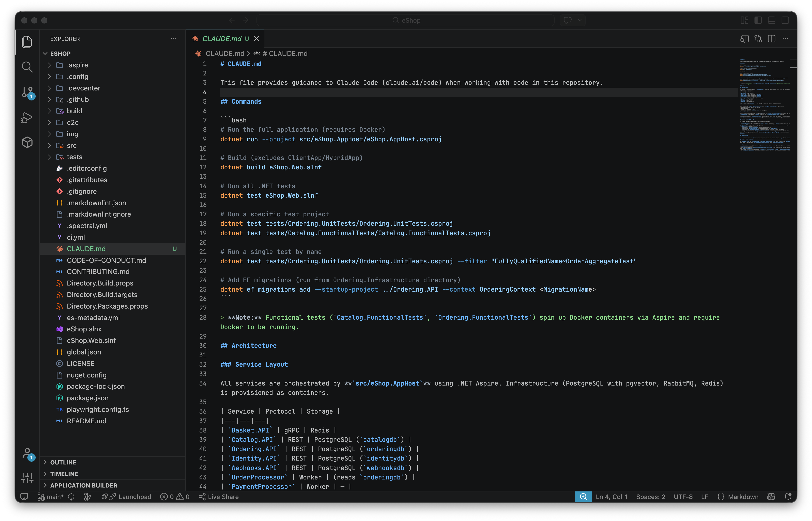812x521 pixels.
Task: Expand the OUTLINE section
Action: point(63,462)
